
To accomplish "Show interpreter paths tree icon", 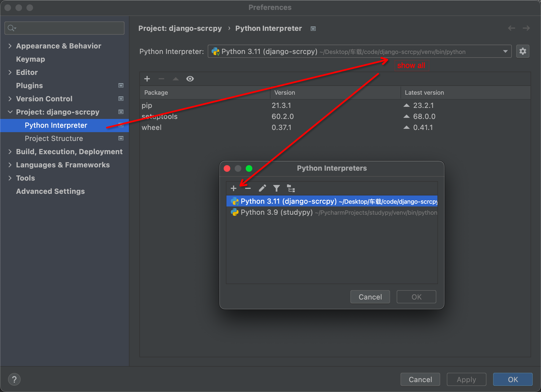I will [x=291, y=188].
